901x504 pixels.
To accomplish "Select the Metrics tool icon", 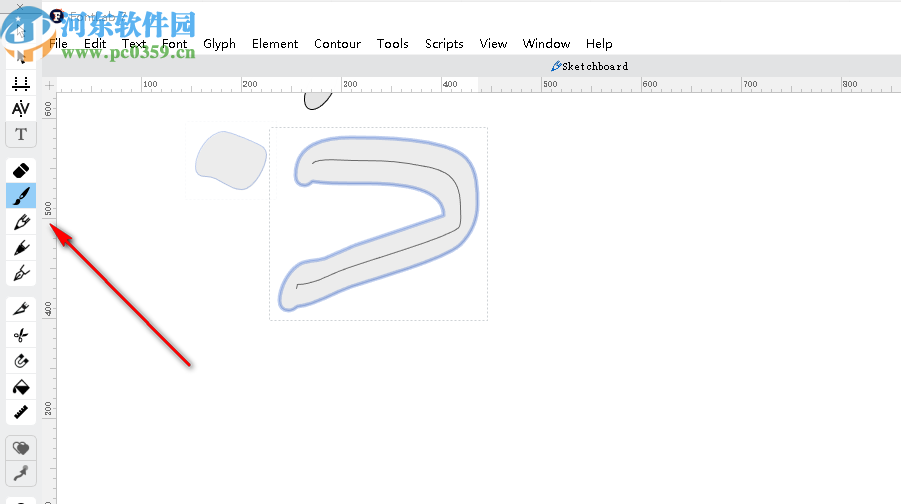I will 21,84.
